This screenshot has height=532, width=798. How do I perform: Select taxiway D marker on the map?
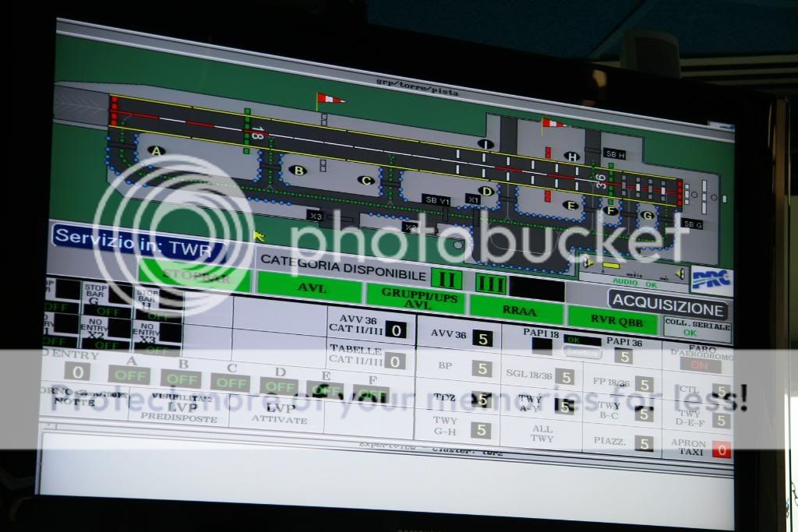(x=486, y=192)
